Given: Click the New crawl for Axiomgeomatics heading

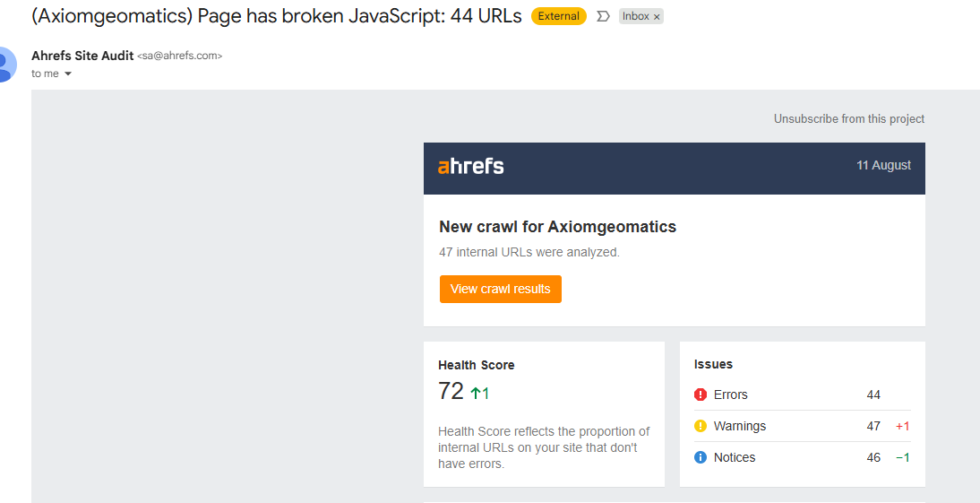Looking at the screenshot, I should 557,227.
